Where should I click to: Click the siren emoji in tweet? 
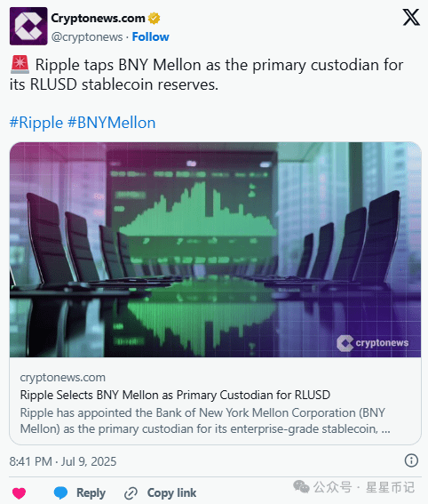click(x=20, y=65)
